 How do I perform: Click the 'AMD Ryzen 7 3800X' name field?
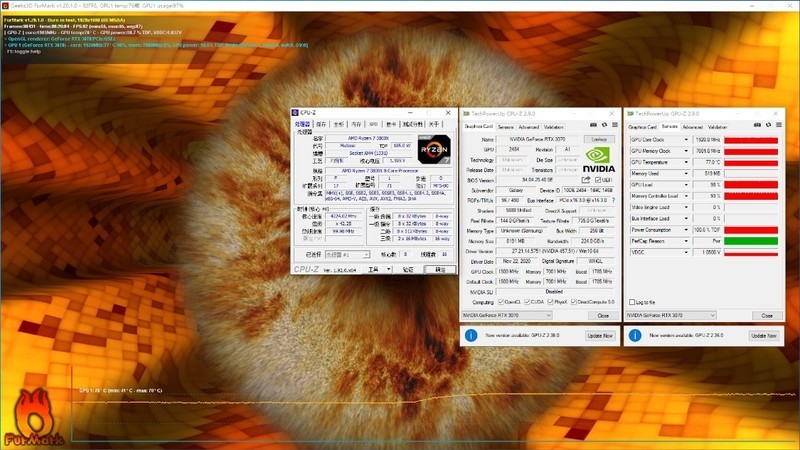click(368, 138)
